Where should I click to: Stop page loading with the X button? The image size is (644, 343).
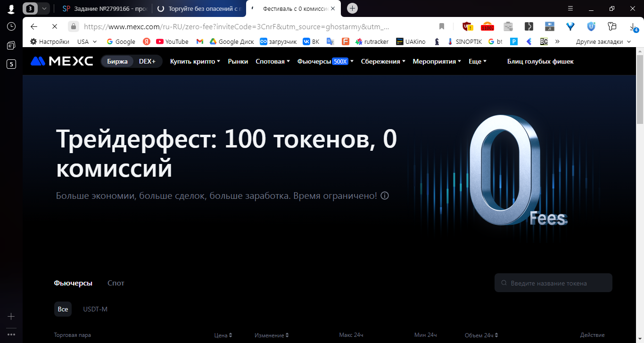[x=54, y=26]
